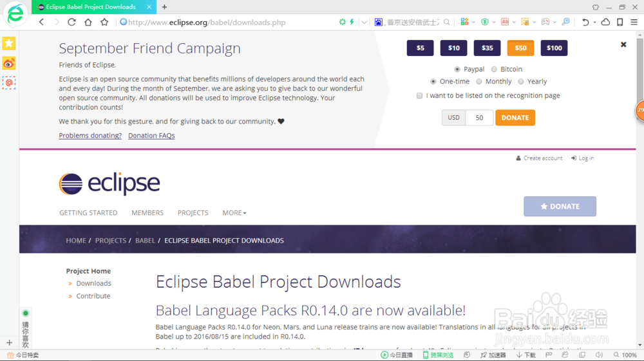Toggle the sound speaker icon in status bar
Image resolution: width=644 pixels, height=361 pixels.
click(x=599, y=355)
